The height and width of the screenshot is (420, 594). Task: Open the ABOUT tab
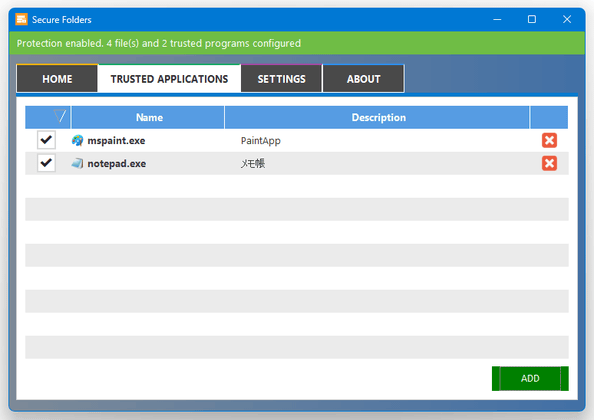(x=363, y=79)
